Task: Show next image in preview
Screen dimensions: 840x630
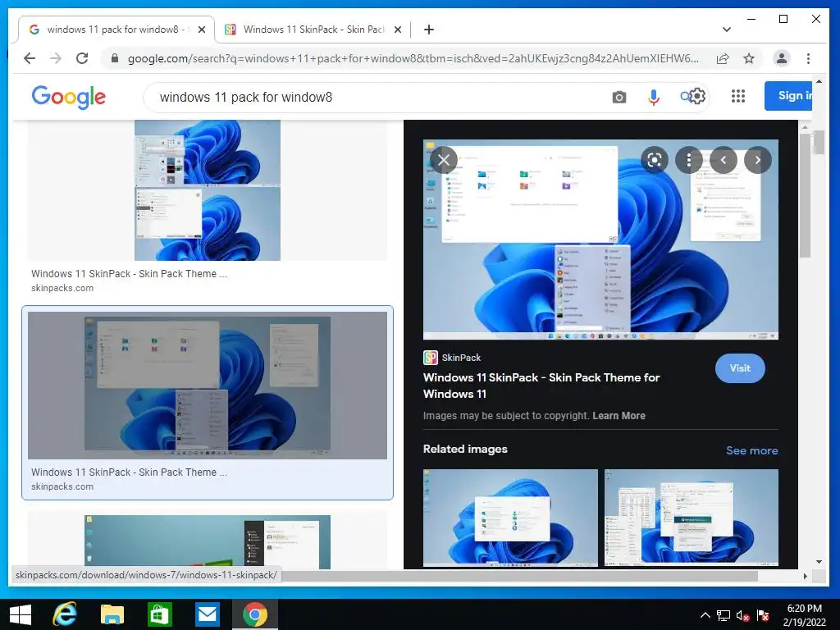Action: [x=757, y=160]
